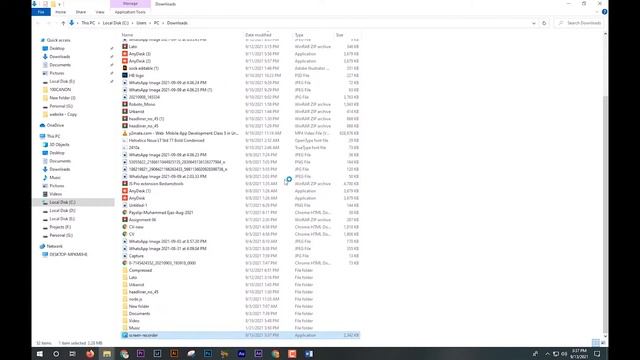Select the node.js file folder icon

(125, 299)
